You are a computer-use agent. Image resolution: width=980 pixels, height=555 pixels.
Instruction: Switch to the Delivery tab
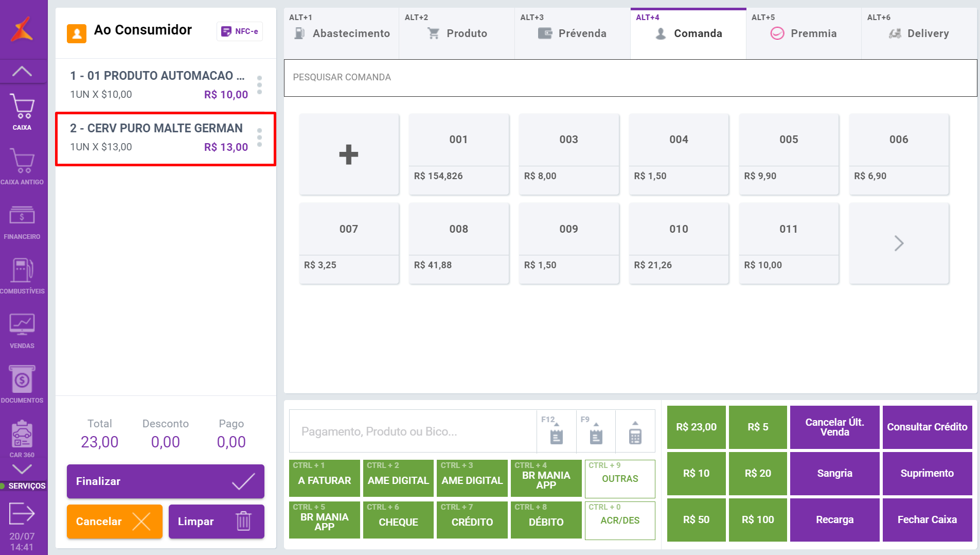coord(919,33)
